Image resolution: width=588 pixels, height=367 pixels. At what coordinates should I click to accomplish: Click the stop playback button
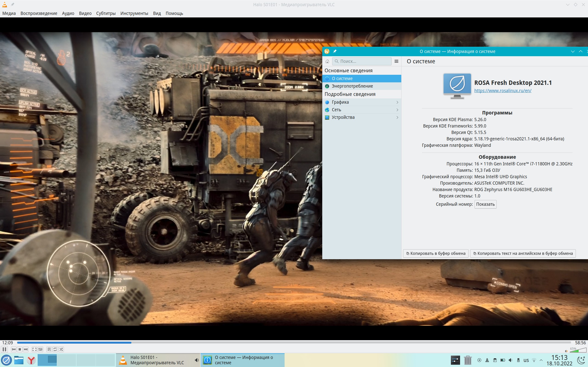coord(20,349)
